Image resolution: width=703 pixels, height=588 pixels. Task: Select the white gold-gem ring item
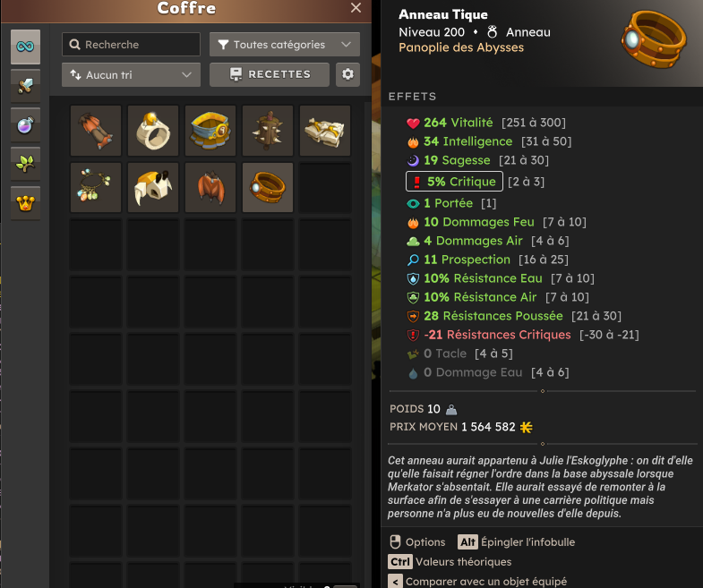153,131
